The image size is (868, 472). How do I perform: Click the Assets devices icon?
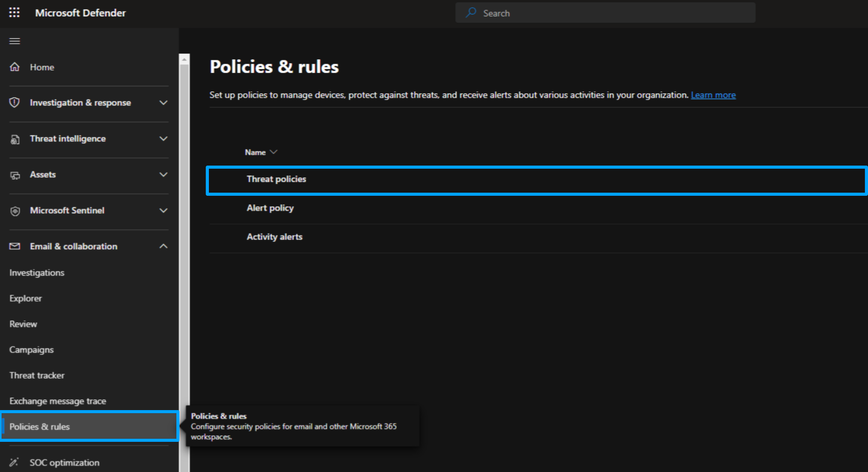[15, 175]
